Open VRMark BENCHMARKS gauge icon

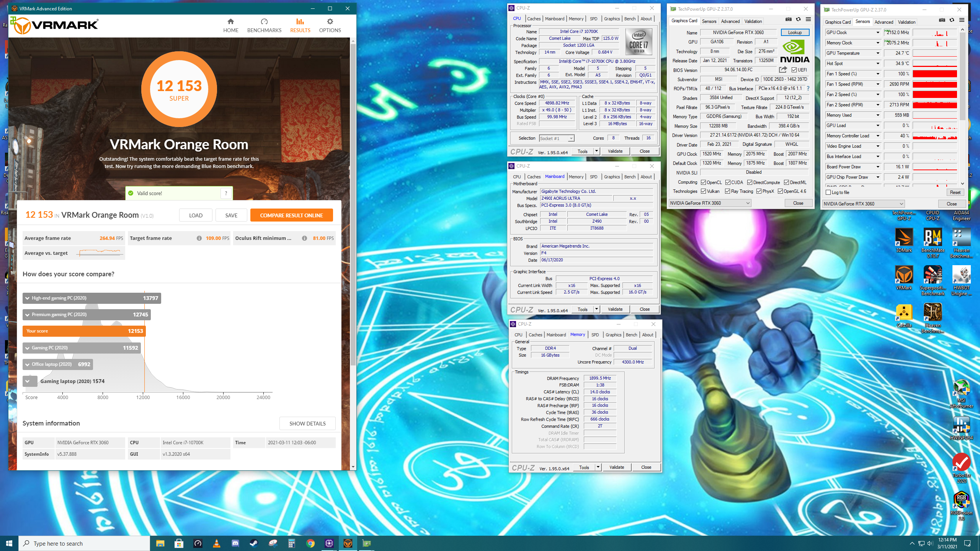tap(264, 22)
